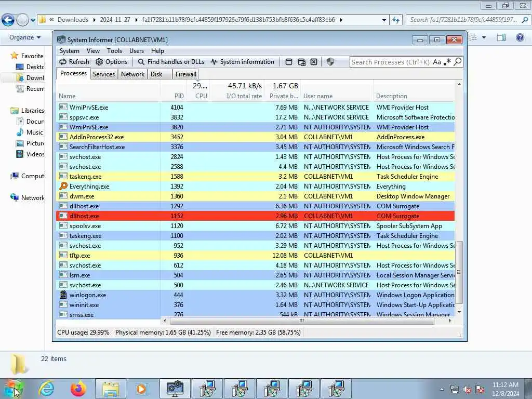Viewport: 532px width, 399px height.
Task: Select the wininit.exe process
Action: (255, 305)
